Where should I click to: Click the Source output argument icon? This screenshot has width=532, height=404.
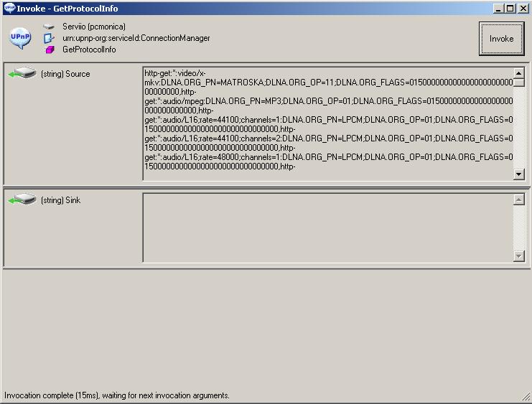point(22,72)
